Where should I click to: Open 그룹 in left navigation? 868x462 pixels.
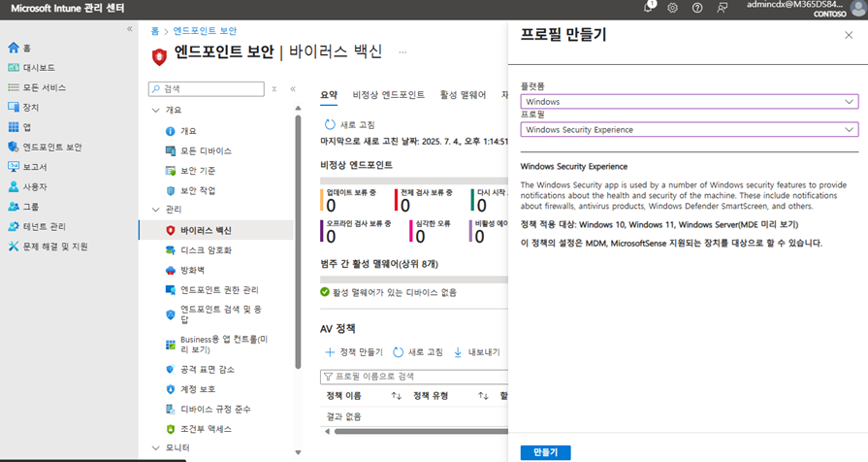(23, 207)
